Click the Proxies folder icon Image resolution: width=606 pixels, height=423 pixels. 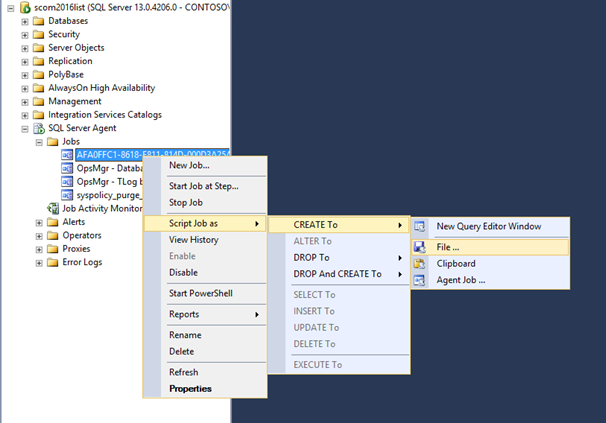pos(53,249)
